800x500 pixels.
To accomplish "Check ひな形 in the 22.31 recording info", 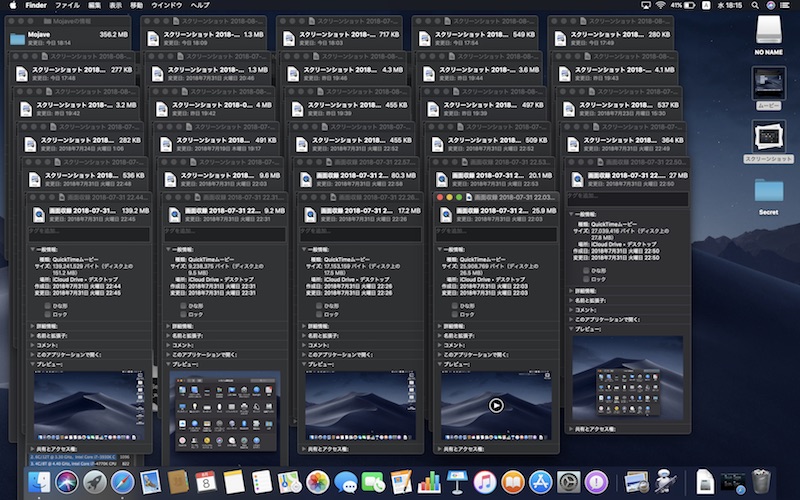I will [x=184, y=306].
